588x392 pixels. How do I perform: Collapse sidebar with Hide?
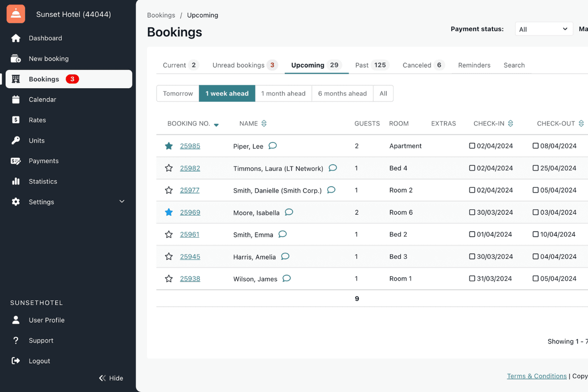[111, 378]
